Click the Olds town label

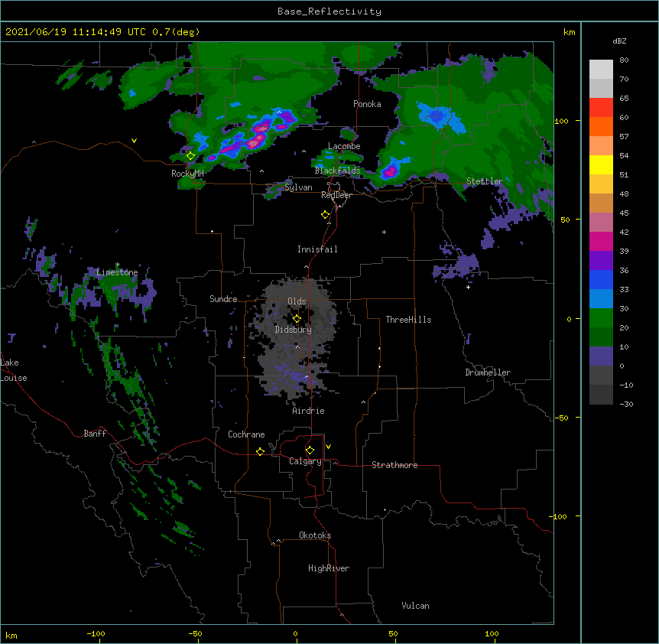click(x=297, y=301)
